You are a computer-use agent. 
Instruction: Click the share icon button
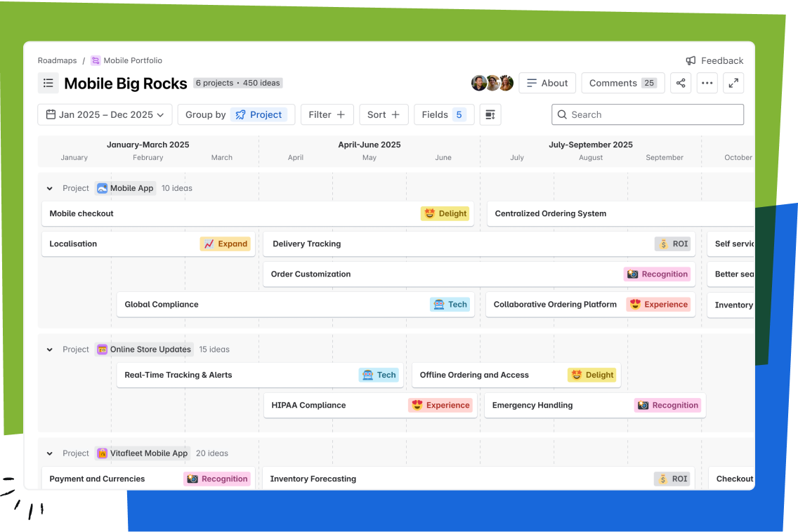point(681,83)
